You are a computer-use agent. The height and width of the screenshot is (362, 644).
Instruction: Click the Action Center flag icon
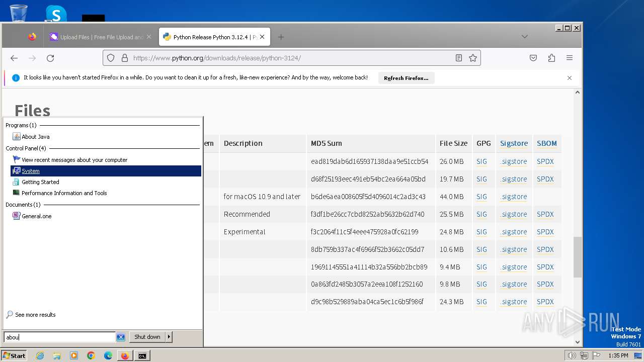[596, 355]
